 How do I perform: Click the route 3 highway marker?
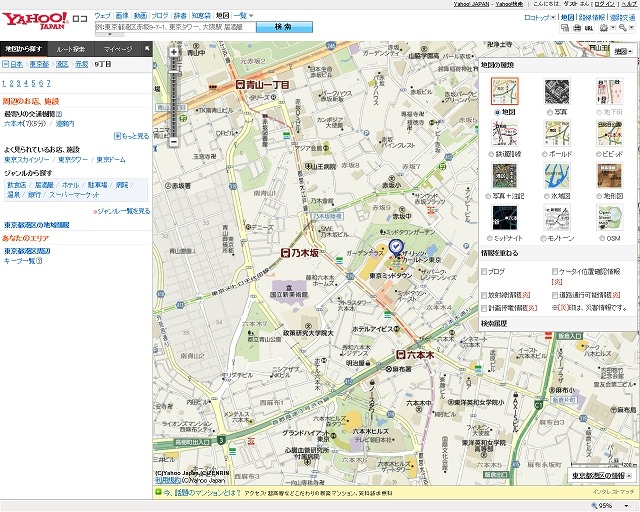pos(221,440)
